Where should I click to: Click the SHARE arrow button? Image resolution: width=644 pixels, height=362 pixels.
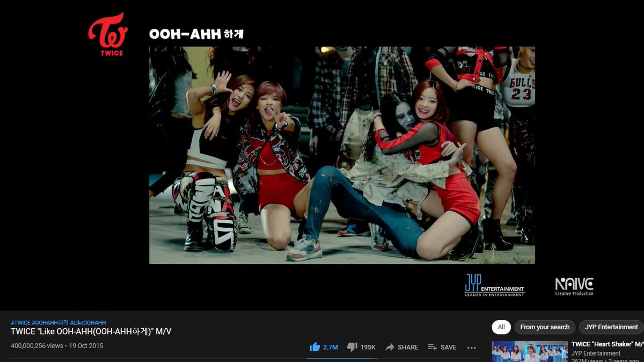[x=401, y=347]
